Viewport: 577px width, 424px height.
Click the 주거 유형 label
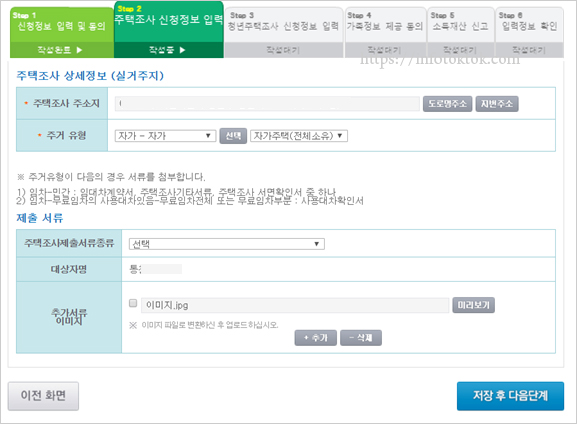click(x=66, y=135)
